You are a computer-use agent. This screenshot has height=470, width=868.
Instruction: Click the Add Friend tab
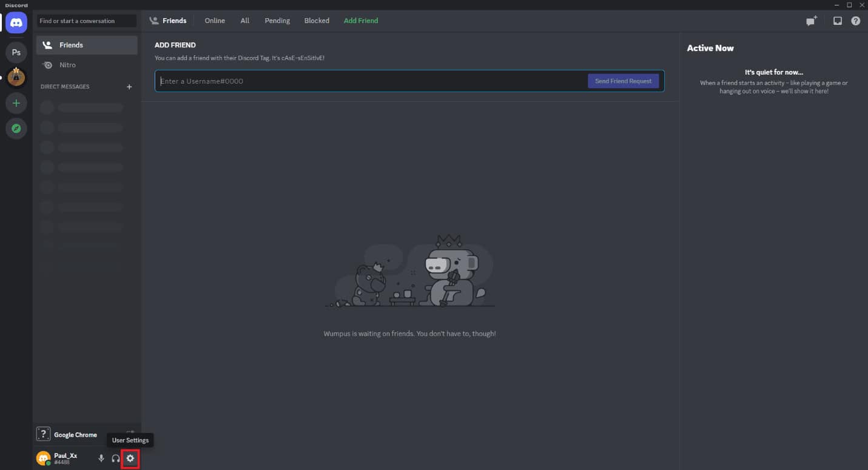click(361, 21)
